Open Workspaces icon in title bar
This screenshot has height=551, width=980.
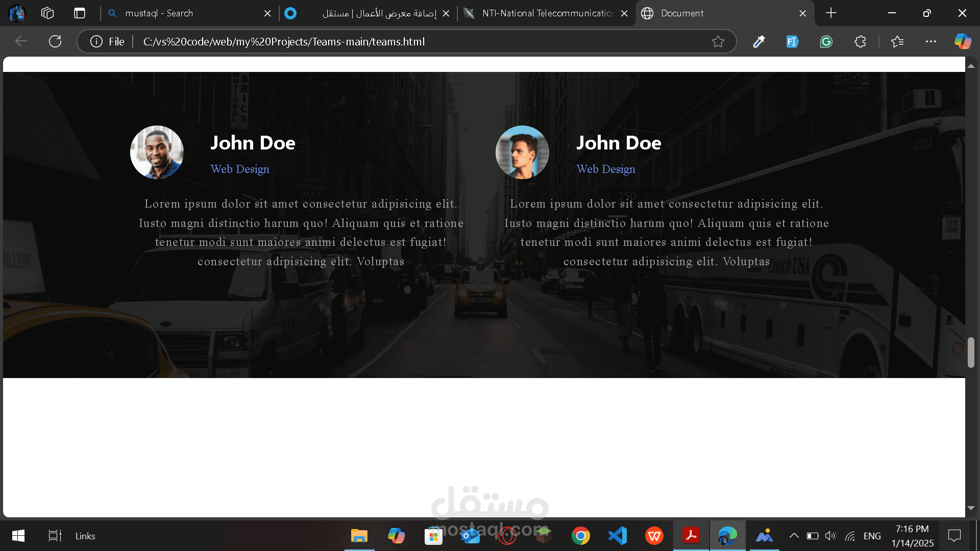(x=47, y=13)
